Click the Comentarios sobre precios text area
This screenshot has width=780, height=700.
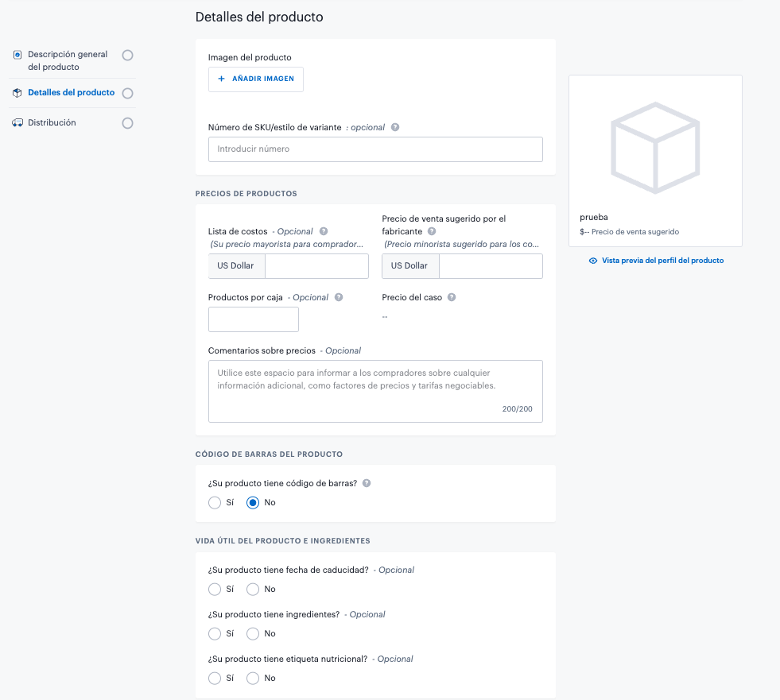pos(375,390)
